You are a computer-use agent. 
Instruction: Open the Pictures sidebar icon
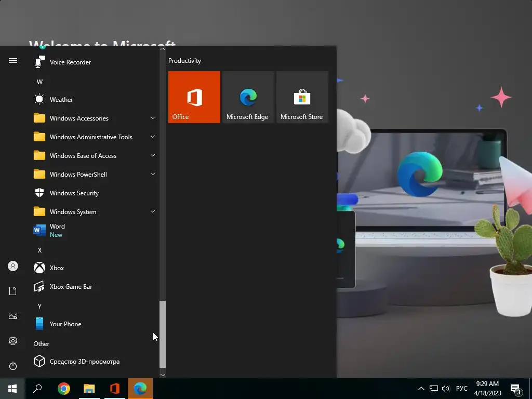[x=13, y=316]
